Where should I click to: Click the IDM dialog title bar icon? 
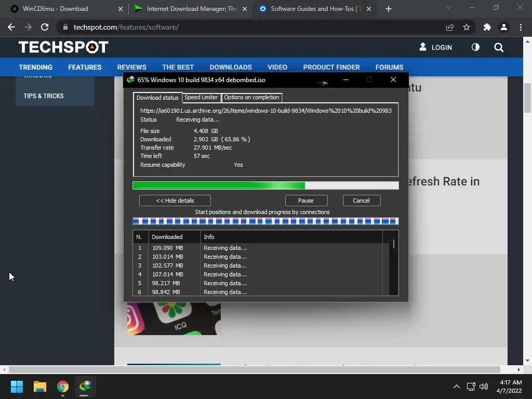pos(130,79)
